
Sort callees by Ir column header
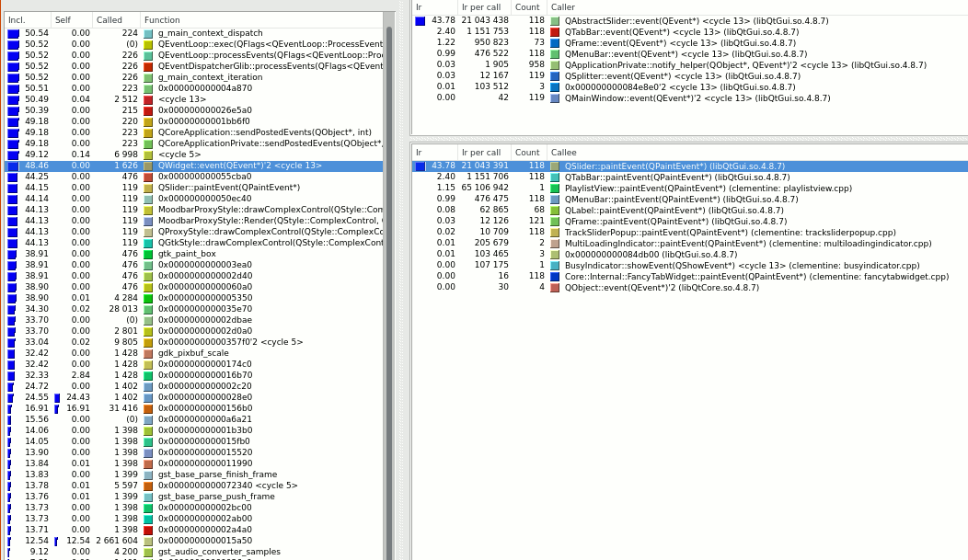[434, 153]
